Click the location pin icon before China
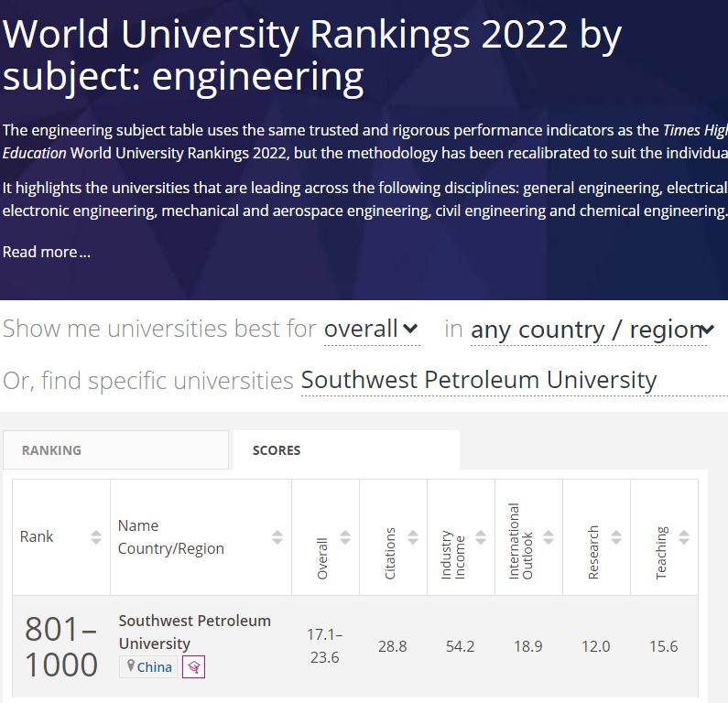The height and width of the screenshot is (703, 728). pyautogui.click(x=131, y=665)
